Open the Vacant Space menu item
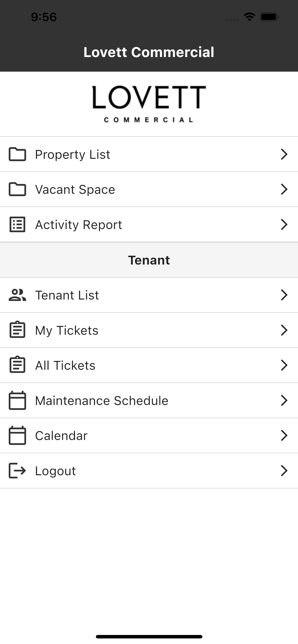 (149, 189)
